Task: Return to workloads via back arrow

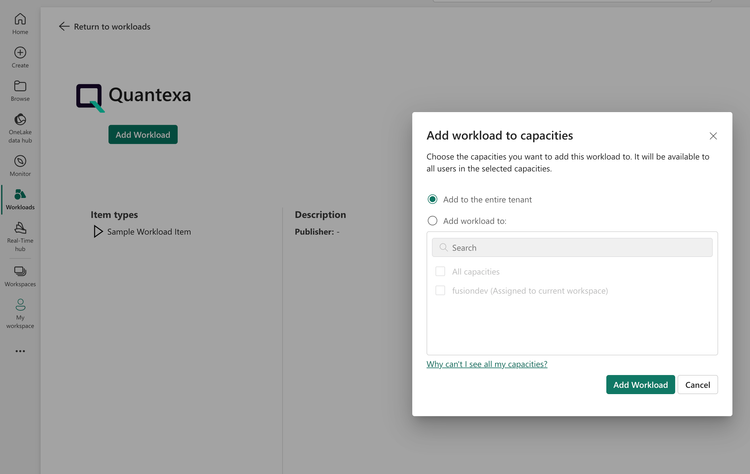Action: [65, 26]
